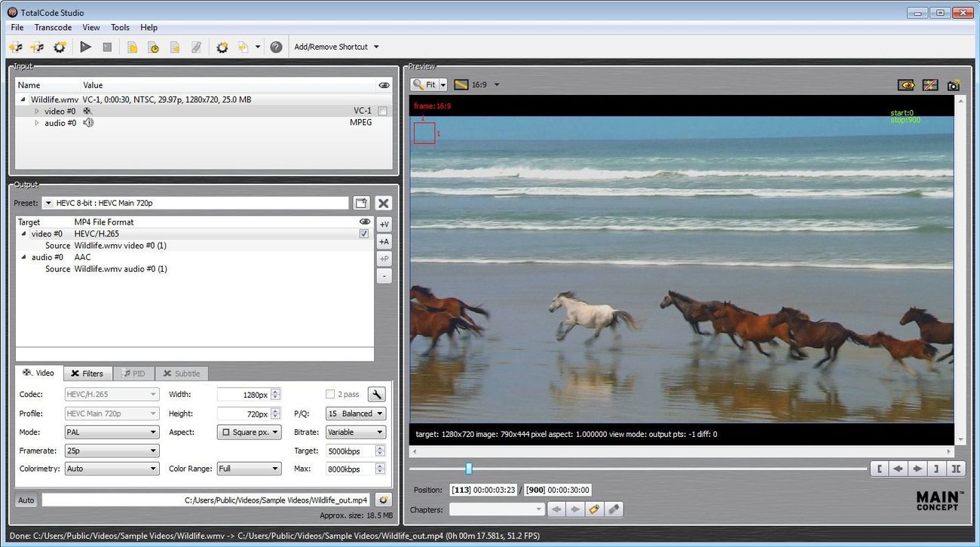Image resolution: width=980 pixels, height=547 pixels.
Task: Expand the audio #0 input tree item
Action: tap(36, 123)
